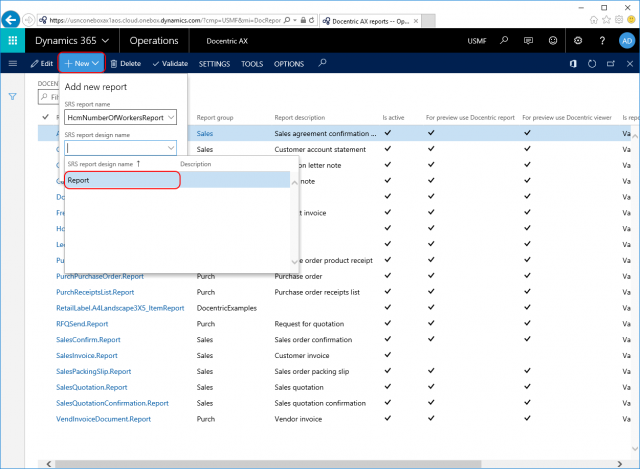The width and height of the screenshot is (640, 469).
Task: Close the form with the action pane X
Action: (630, 64)
